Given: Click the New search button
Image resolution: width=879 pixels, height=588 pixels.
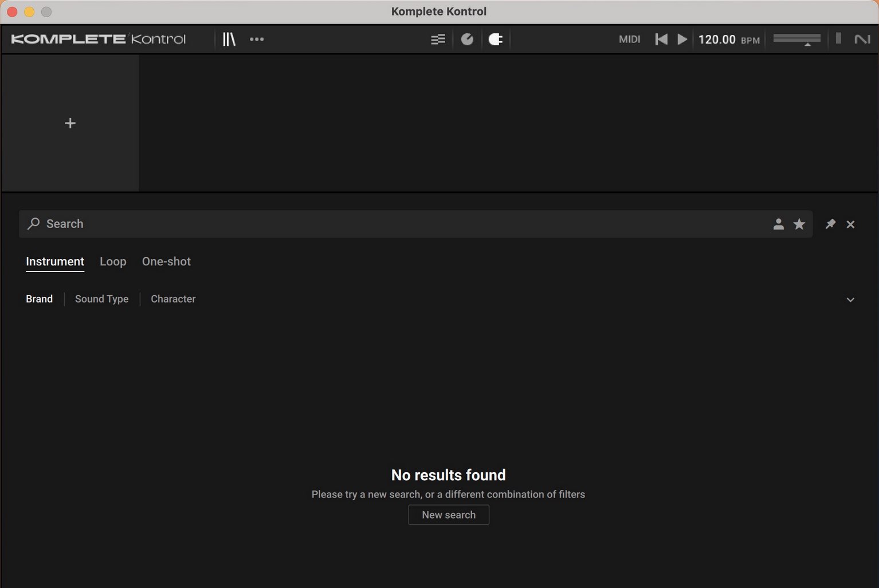Looking at the screenshot, I should [x=449, y=515].
